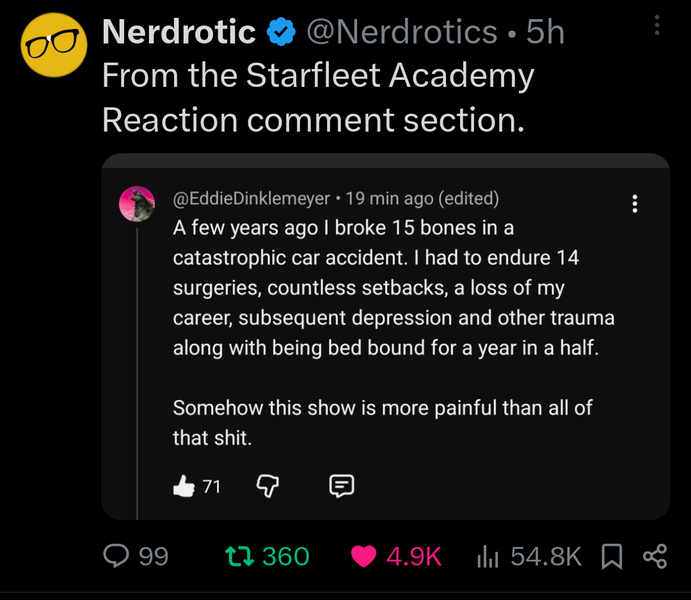The image size is (691, 600).
Task: Click the comment reply speech-bubble icon
Action: tap(341, 486)
